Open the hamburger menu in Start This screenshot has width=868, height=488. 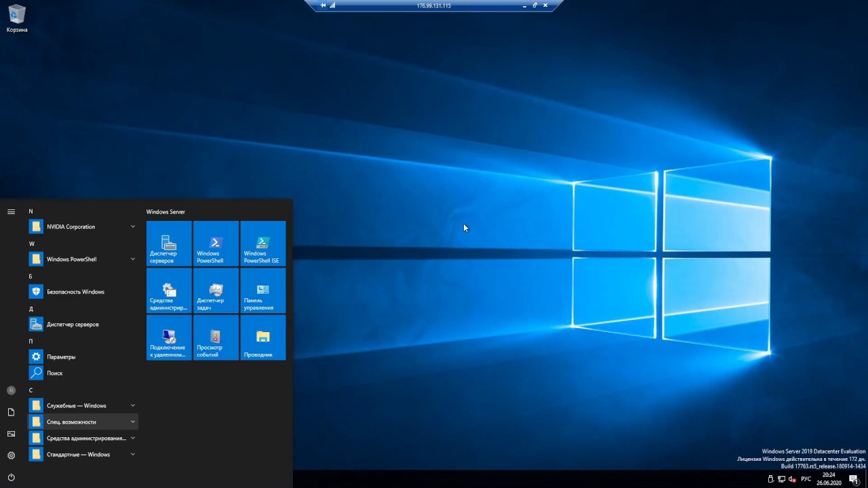click(x=11, y=211)
